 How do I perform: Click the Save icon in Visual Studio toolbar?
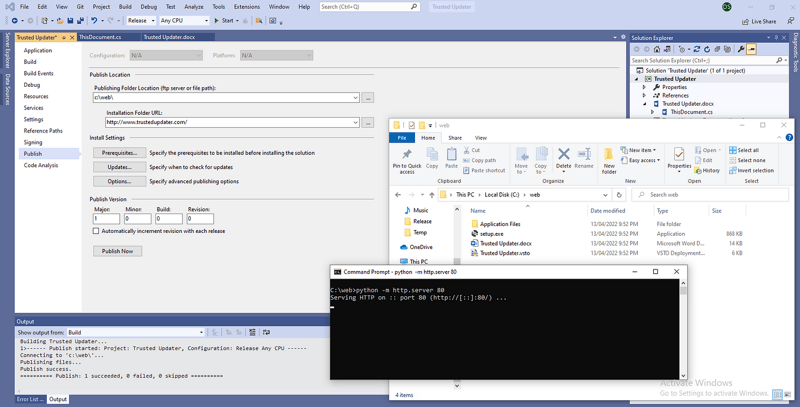click(x=70, y=20)
